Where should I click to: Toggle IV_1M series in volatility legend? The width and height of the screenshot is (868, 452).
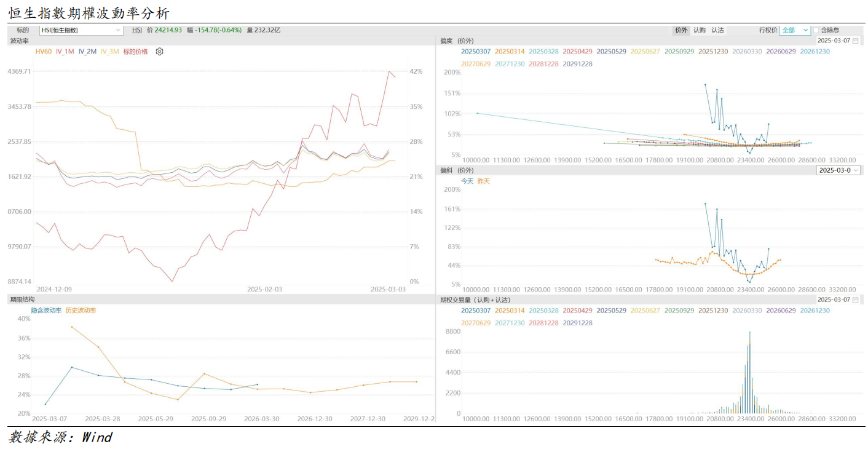click(65, 52)
